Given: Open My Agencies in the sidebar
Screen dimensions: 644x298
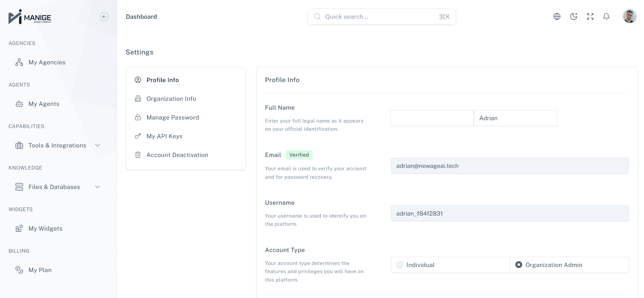Looking at the screenshot, I should [47, 62].
